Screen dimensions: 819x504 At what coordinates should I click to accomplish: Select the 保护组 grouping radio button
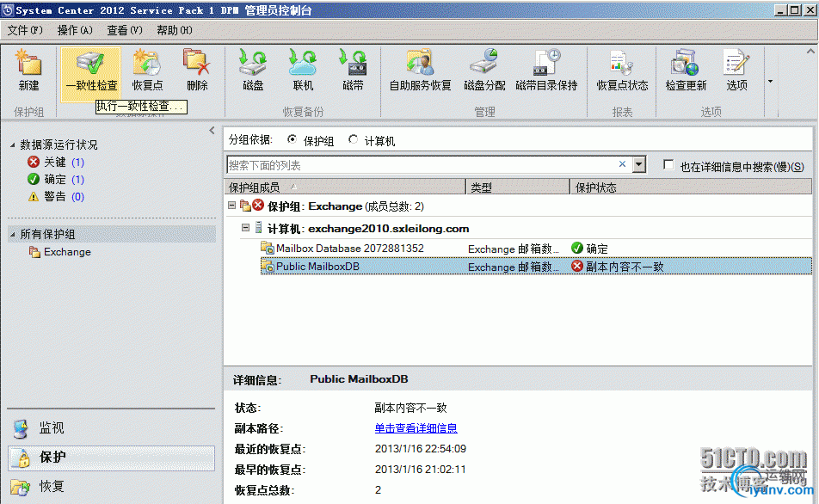point(292,139)
